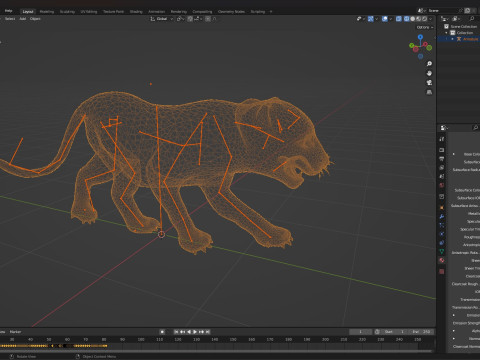Open the pivot point dropdown
The width and height of the screenshot is (480, 360).
180,19
